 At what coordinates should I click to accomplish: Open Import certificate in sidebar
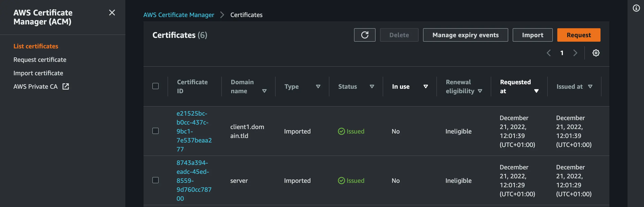coord(38,73)
